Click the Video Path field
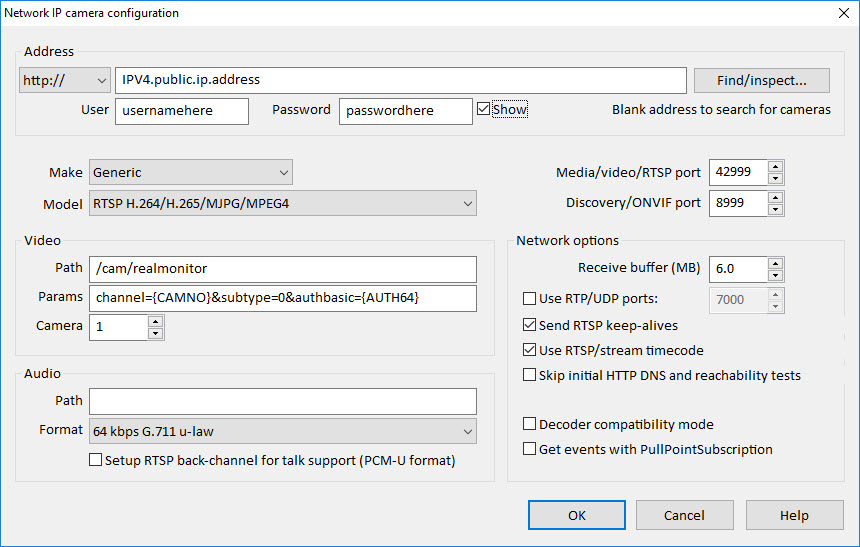 click(x=282, y=269)
